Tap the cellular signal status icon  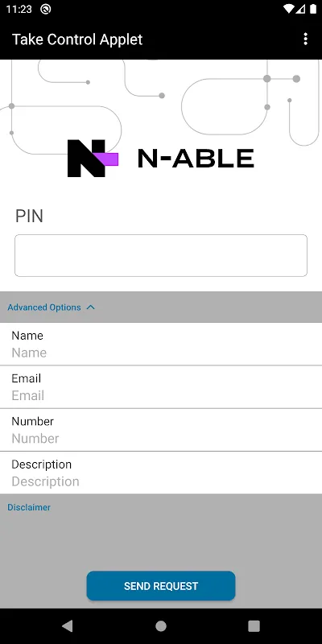[300, 9]
